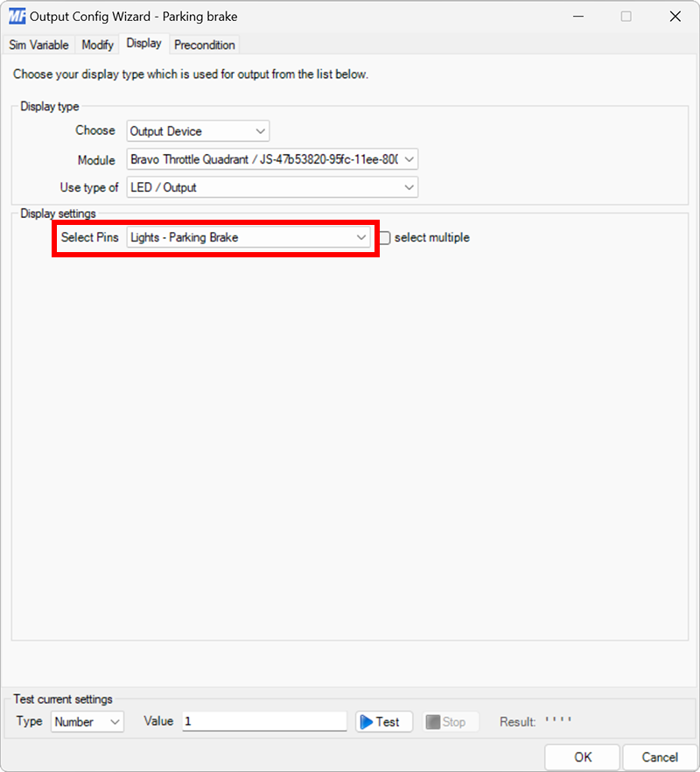Open the Modify tab

click(x=96, y=45)
